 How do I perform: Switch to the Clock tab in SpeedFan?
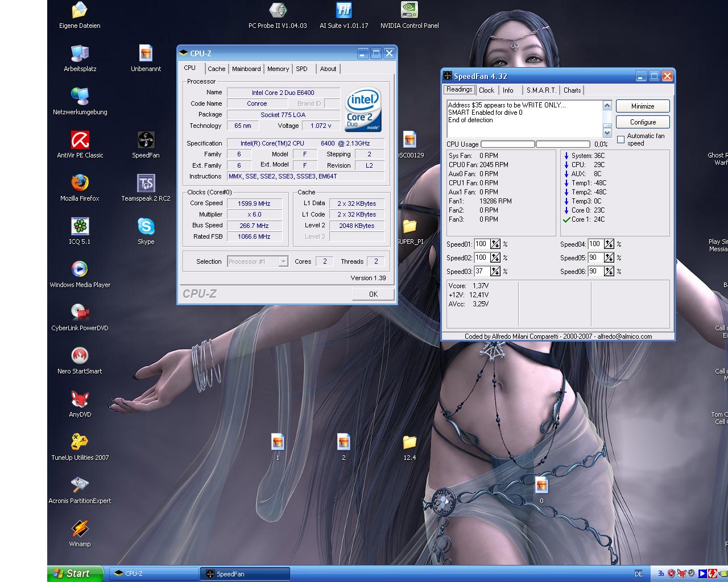click(x=486, y=90)
